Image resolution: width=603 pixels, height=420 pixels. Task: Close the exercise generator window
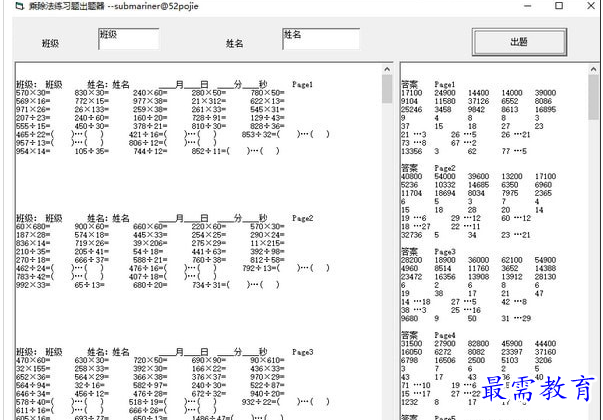(x=586, y=8)
